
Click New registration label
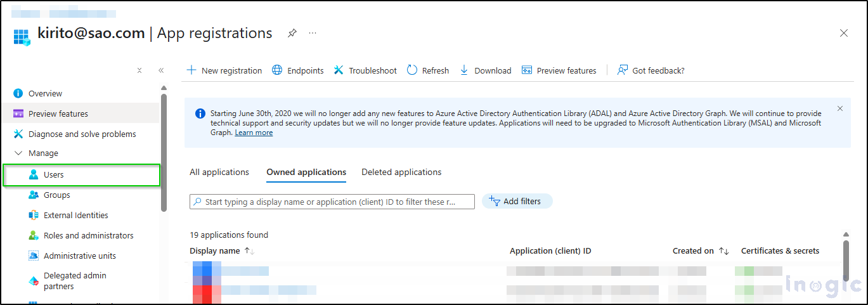pos(231,71)
